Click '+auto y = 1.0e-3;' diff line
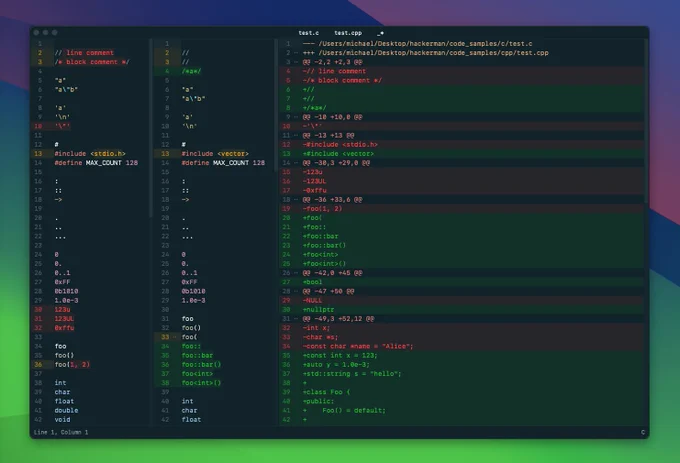 336,365
